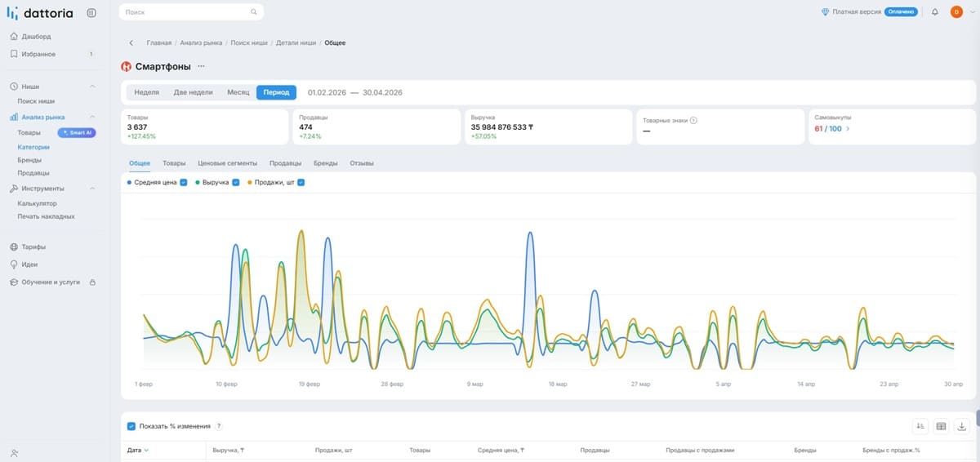Click the Средняя цена, ₸ column header
Screen dimensions: 980x462
click(x=500, y=450)
